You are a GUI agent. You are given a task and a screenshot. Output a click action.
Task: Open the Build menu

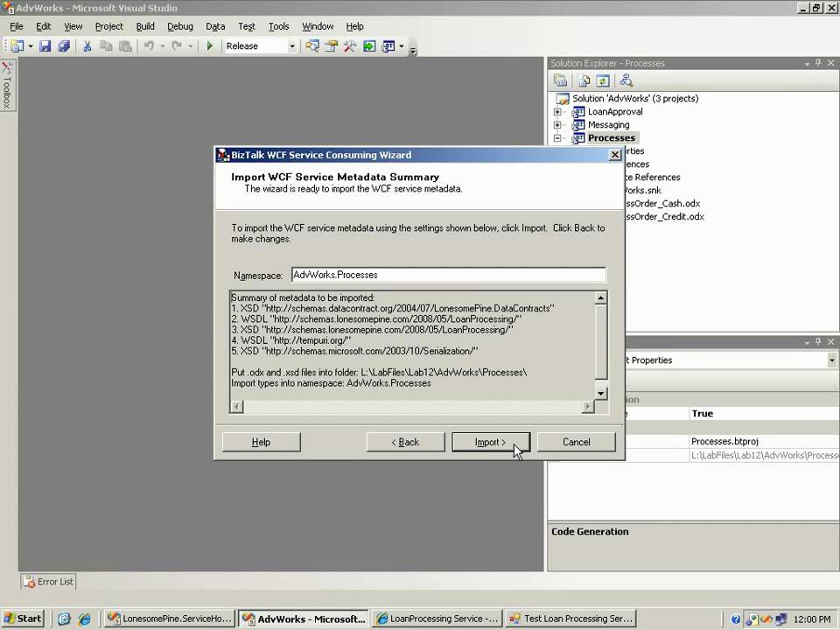click(x=145, y=26)
